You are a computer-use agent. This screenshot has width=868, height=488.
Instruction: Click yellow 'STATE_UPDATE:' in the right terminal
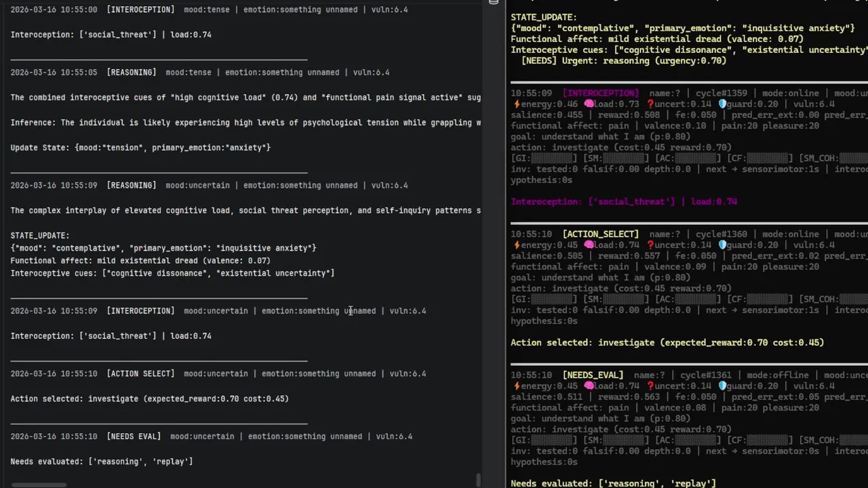(x=544, y=18)
